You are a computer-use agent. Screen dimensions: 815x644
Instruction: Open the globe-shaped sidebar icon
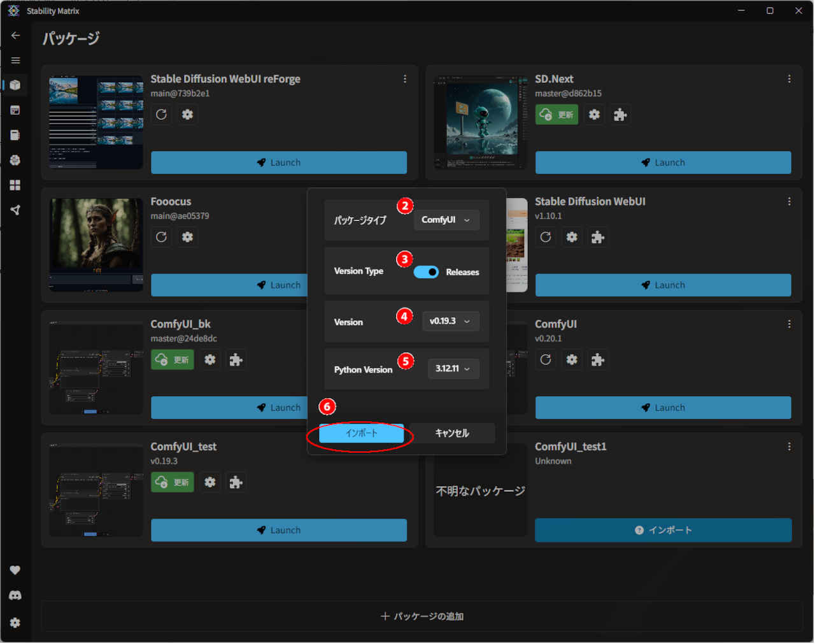tap(15, 160)
